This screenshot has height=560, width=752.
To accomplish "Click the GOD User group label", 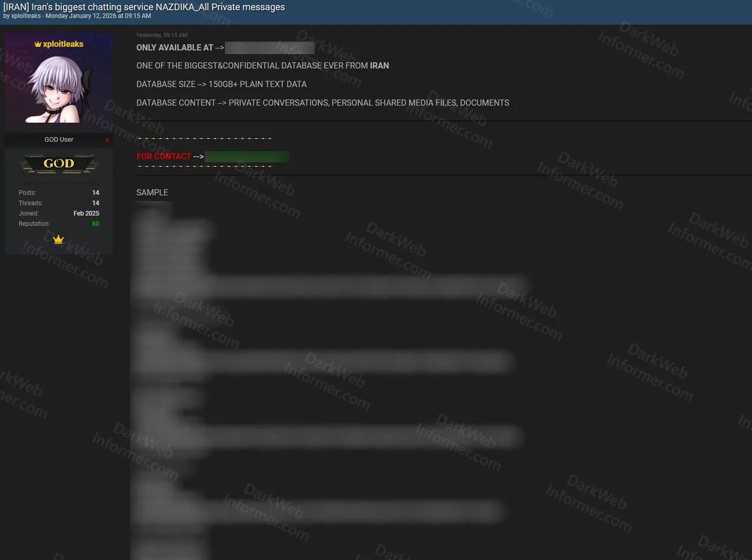I will pos(58,139).
